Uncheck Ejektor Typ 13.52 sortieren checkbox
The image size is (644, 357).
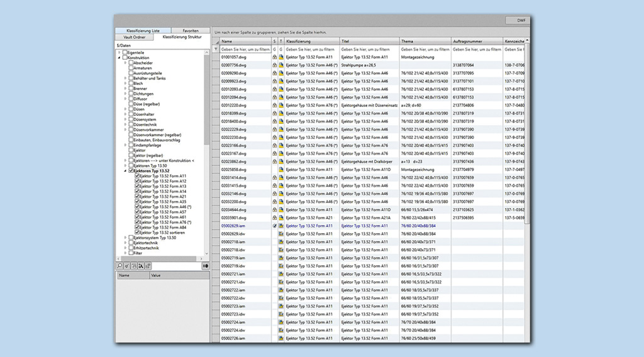click(137, 233)
